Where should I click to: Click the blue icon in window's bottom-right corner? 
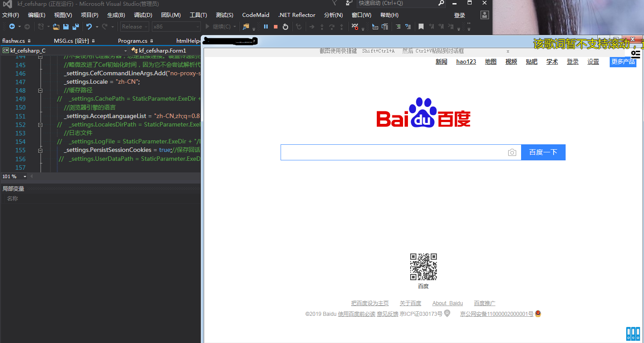coord(633,334)
